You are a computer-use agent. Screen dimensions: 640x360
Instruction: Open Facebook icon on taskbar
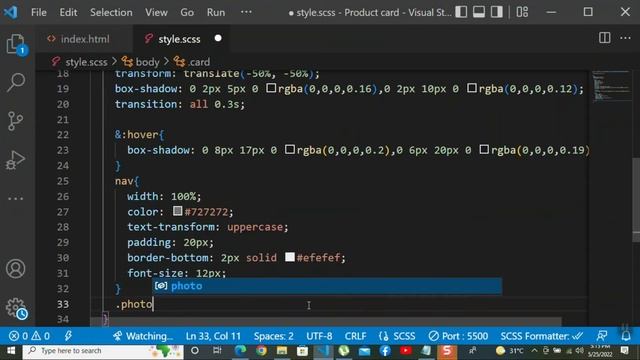pyautogui.click(x=385, y=351)
